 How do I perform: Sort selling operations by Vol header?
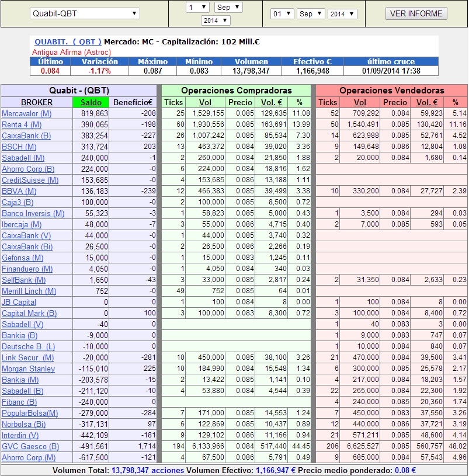pos(360,102)
